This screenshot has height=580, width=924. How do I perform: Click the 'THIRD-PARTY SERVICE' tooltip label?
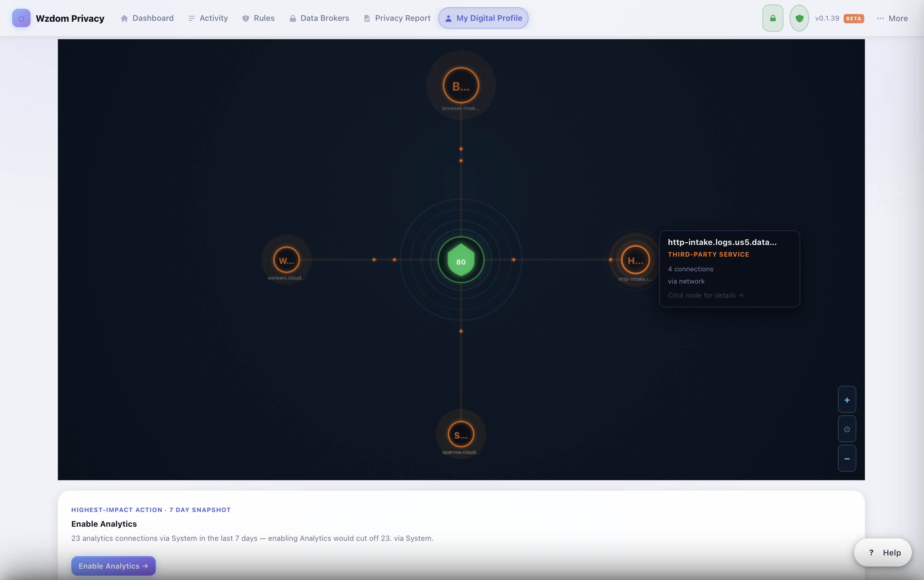(x=708, y=254)
